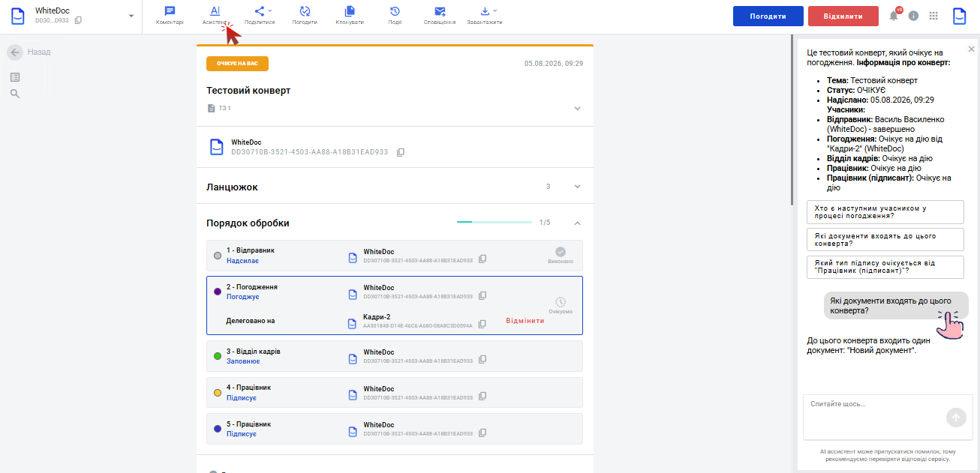980x473 pixels.
Task: Click the search magnifier in the left sidebar
Action: pos(15,94)
